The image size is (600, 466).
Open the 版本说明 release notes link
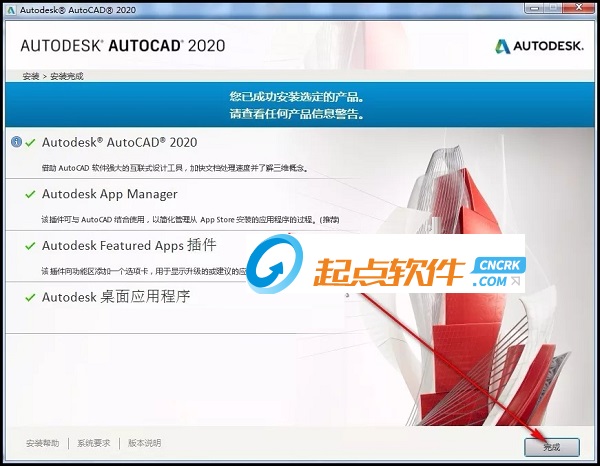coord(143,443)
